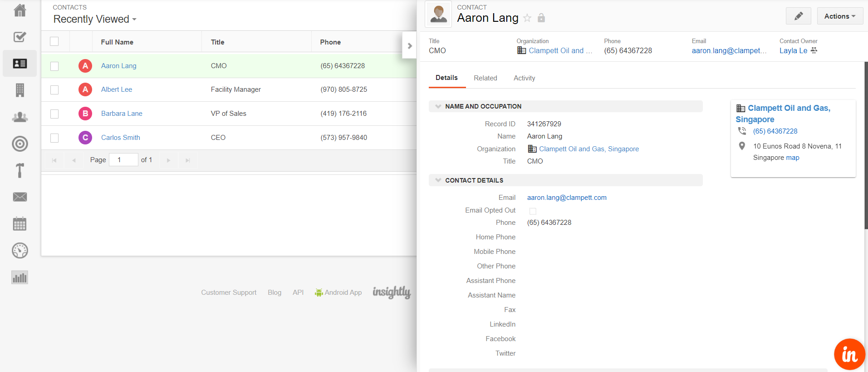The width and height of the screenshot is (868, 372).
Task: Open the Actions dropdown menu
Action: [x=840, y=16]
